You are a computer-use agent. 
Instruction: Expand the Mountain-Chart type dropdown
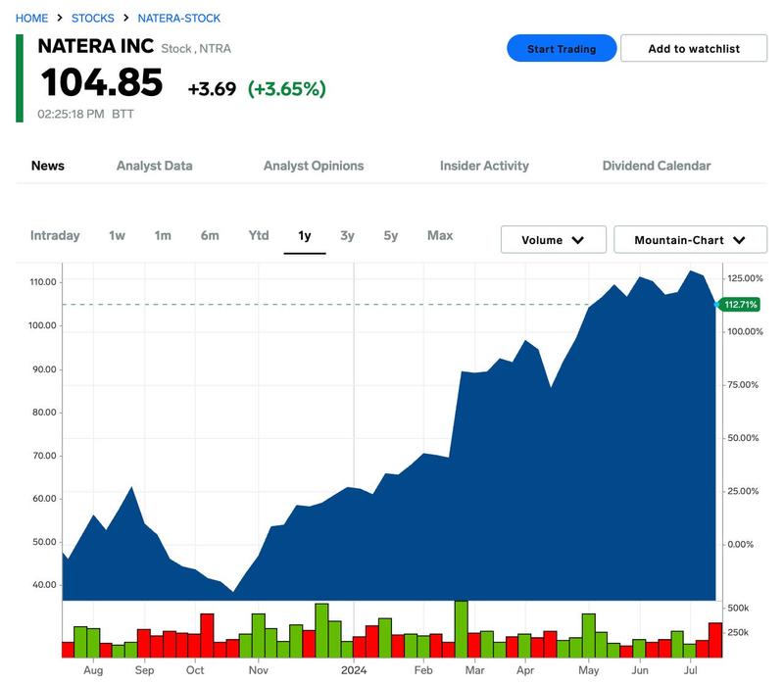[x=690, y=240]
